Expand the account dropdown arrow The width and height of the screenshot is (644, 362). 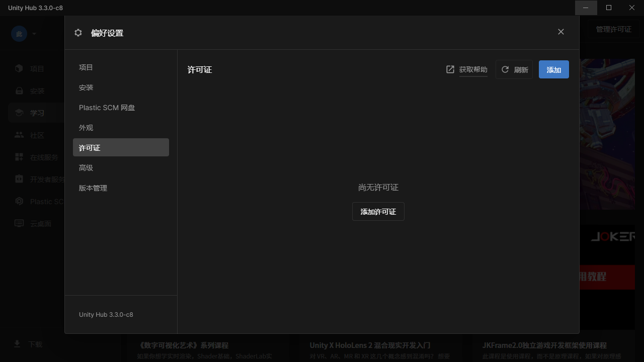pyautogui.click(x=34, y=34)
